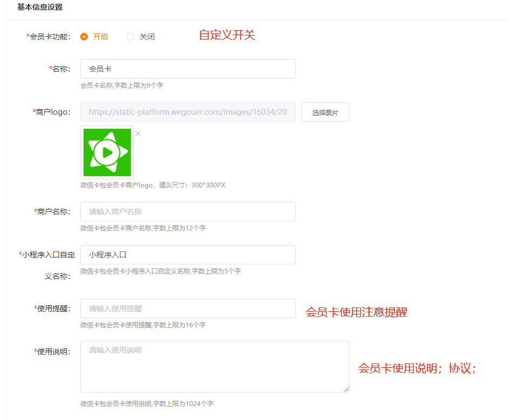Focus the 请输入使用提醒 input field

pos(188,309)
